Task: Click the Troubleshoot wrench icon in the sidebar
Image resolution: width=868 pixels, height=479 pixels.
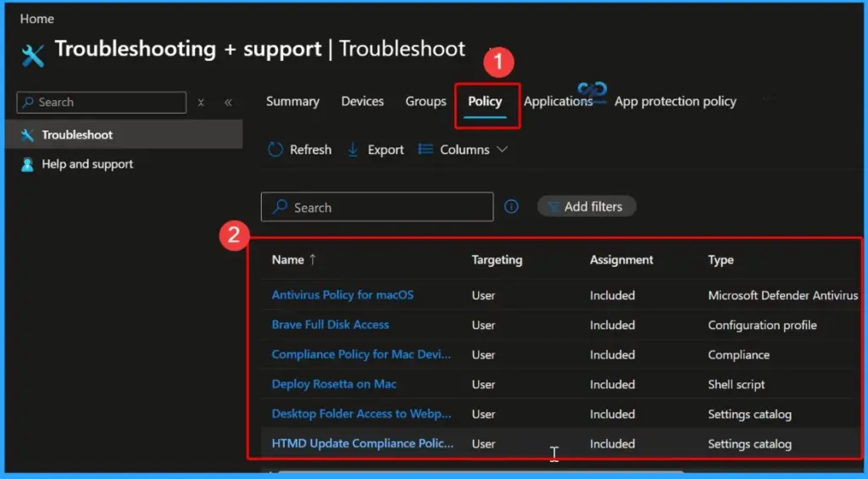Action: 27,135
